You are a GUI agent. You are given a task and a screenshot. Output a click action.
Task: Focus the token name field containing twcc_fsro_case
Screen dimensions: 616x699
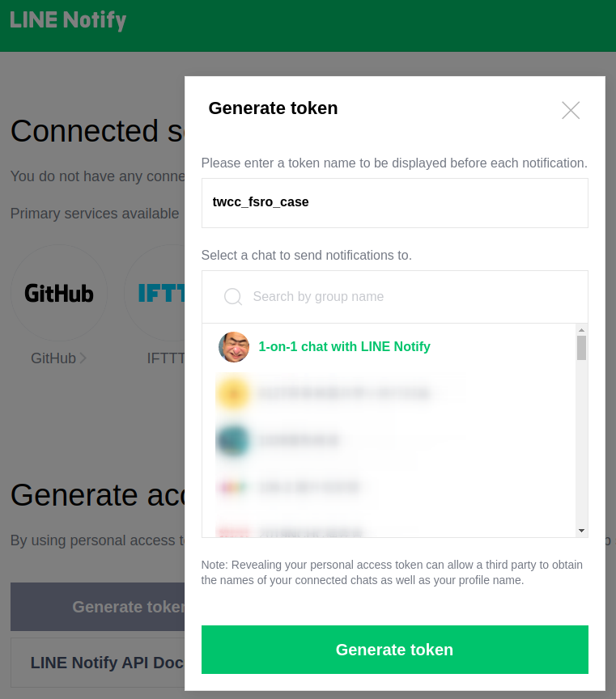[394, 202]
